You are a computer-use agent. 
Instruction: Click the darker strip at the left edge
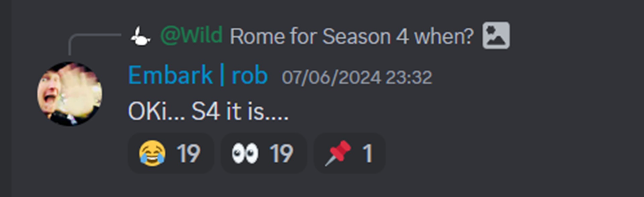pyautogui.click(x=6, y=98)
